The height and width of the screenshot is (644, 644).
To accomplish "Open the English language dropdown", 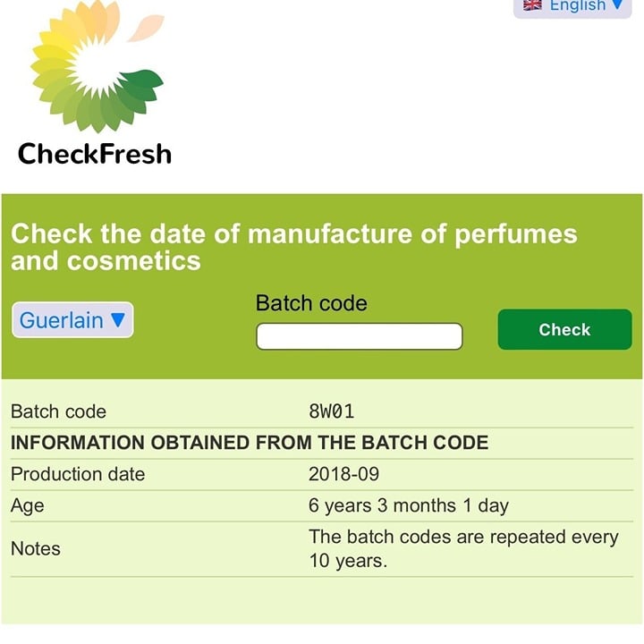I will [572, 6].
